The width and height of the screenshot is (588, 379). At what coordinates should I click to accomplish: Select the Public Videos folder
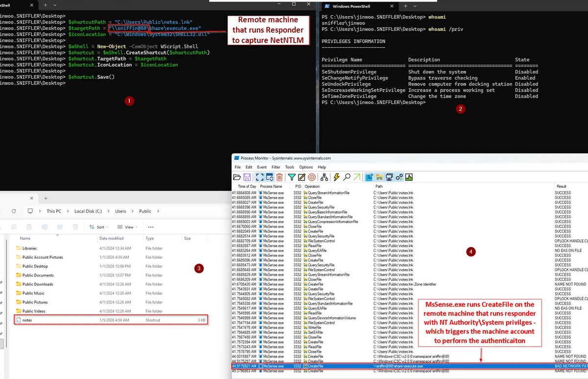pos(34,311)
